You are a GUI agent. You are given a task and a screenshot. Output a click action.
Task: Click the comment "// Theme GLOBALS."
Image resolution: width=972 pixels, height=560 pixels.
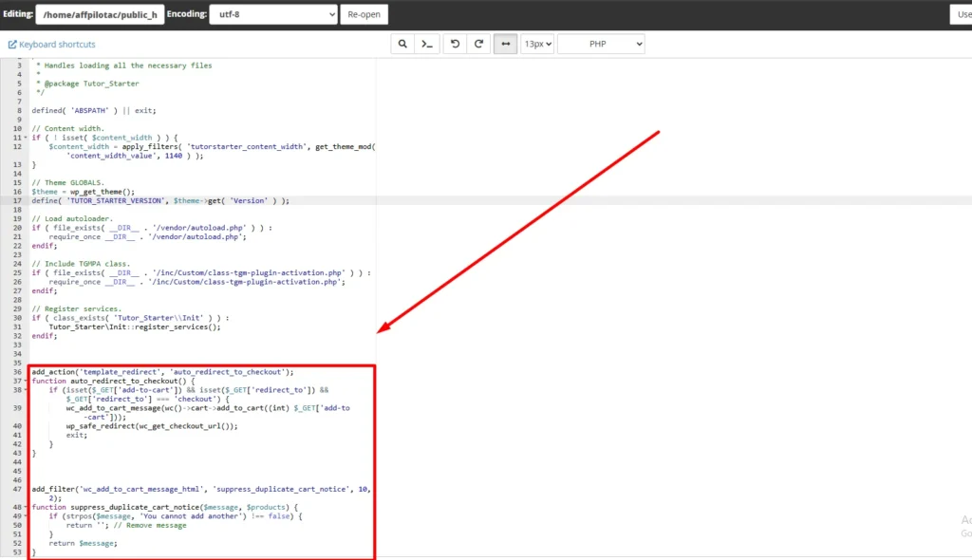(68, 183)
